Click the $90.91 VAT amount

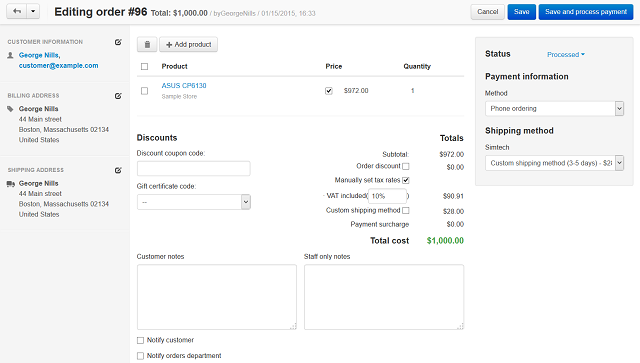453,196
